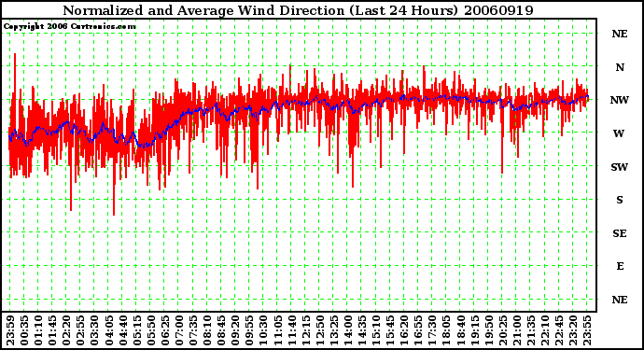Click the '02:20' time axis label
This screenshot has width=644, height=350.
click(x=66, y=330)
